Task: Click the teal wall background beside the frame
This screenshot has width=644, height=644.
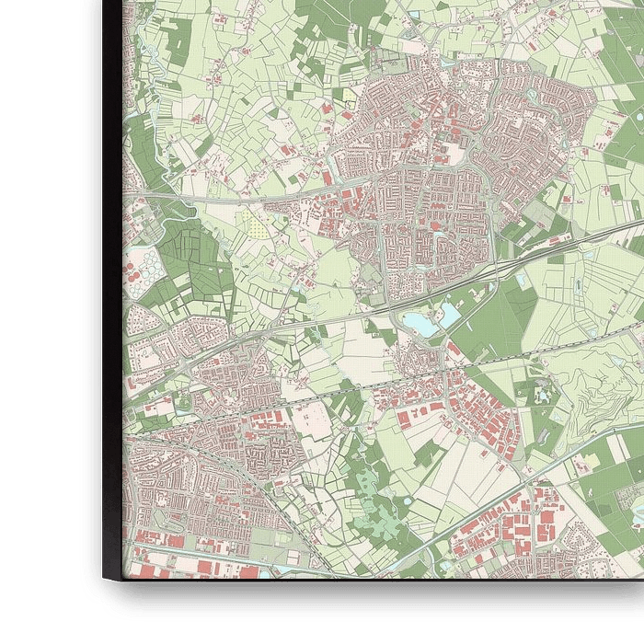Action: coord(46,276)
